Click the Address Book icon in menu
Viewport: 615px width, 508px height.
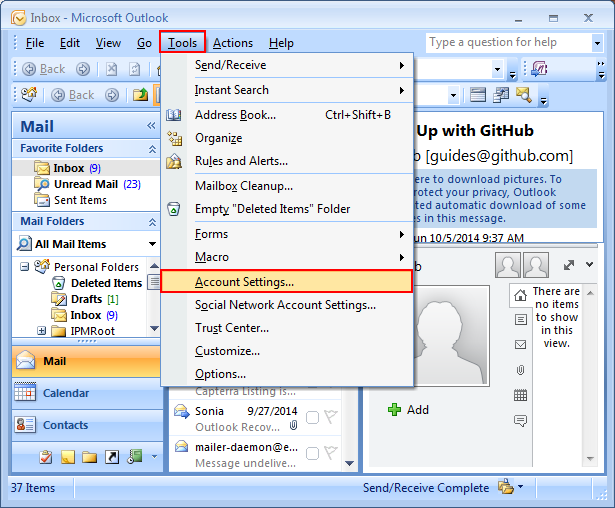pyautogui.click(x=174, y=115)
